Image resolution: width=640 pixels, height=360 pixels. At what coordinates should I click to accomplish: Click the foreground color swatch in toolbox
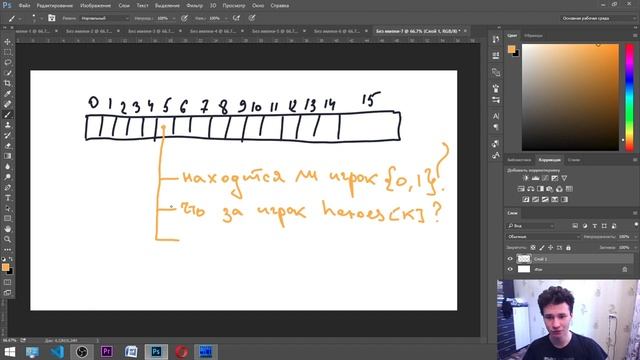tap(5, 267)
